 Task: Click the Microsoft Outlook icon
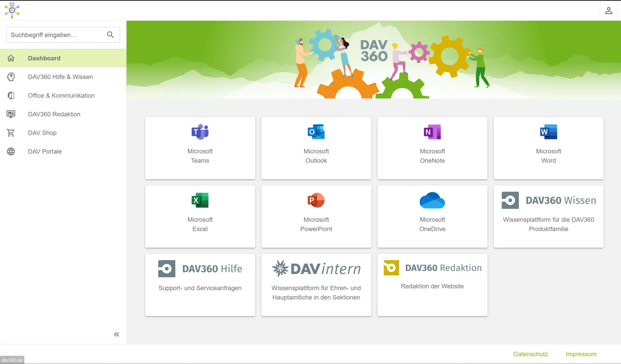316,132
